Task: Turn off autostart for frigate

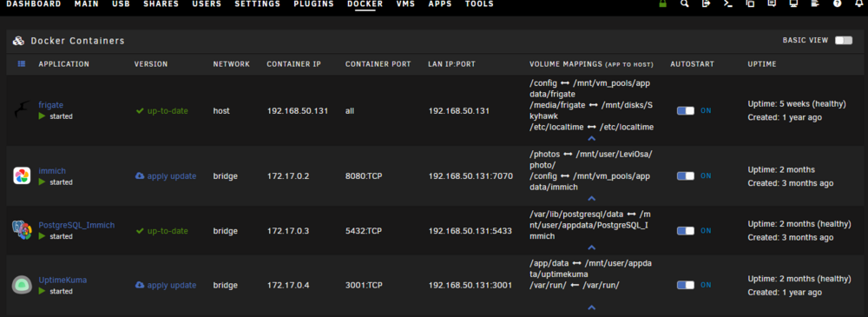Action: coord(686,111)
